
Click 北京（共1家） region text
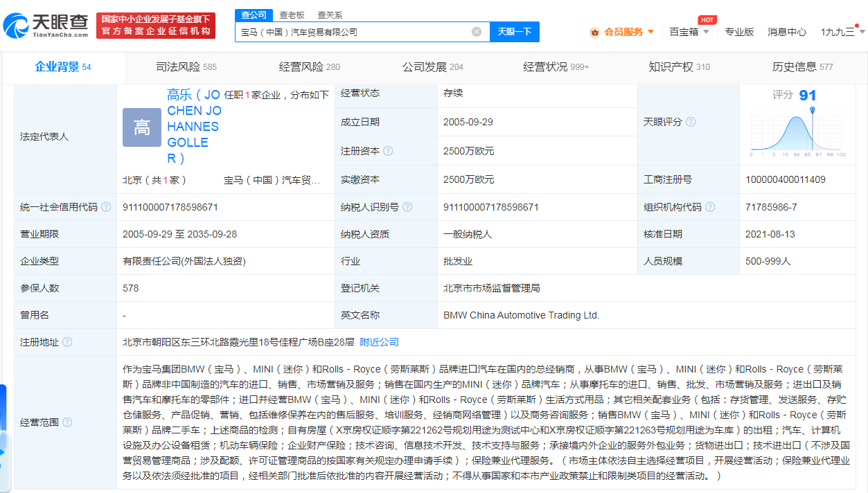pos(154,180)
